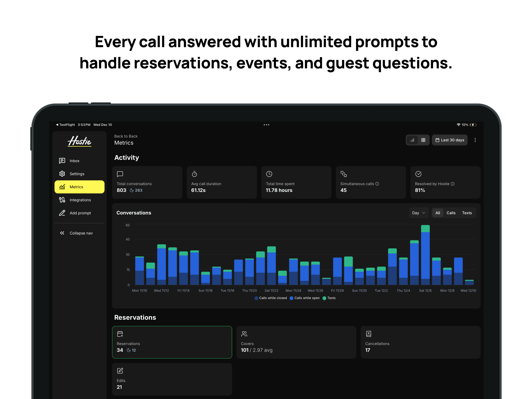Show info for Simultaneous calls

(377, 184)
